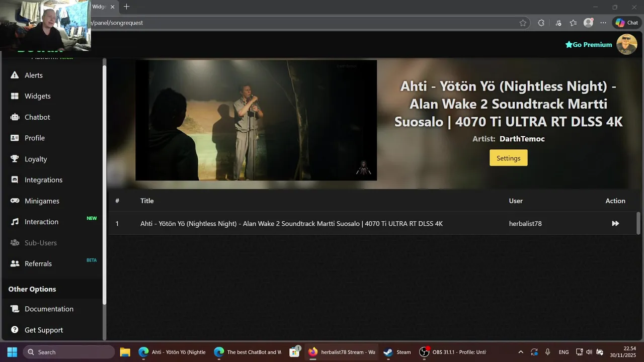Open Copilot Chat in the browser
644x362 pixels.
627,23
